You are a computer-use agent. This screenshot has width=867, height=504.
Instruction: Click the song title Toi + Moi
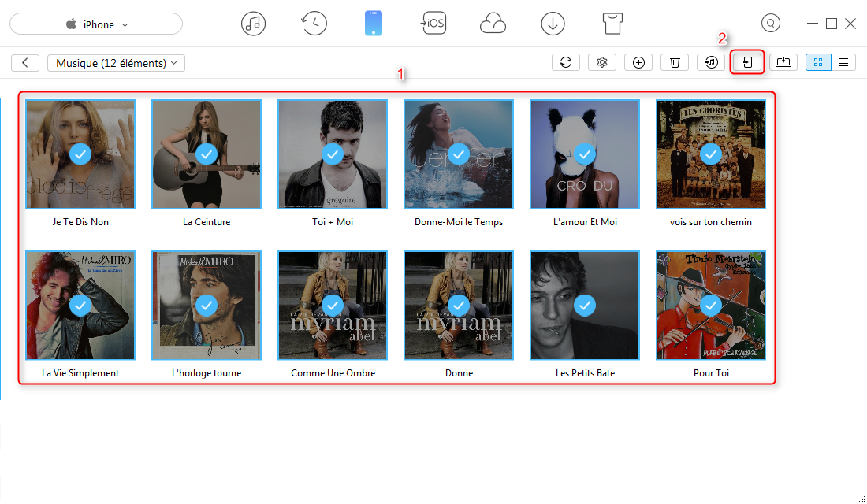(333, 222)
